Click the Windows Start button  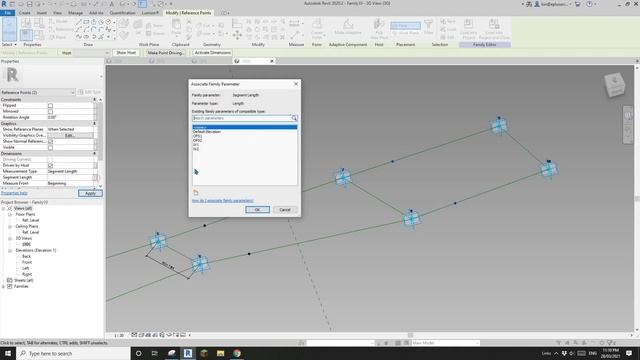pos(8,353)
